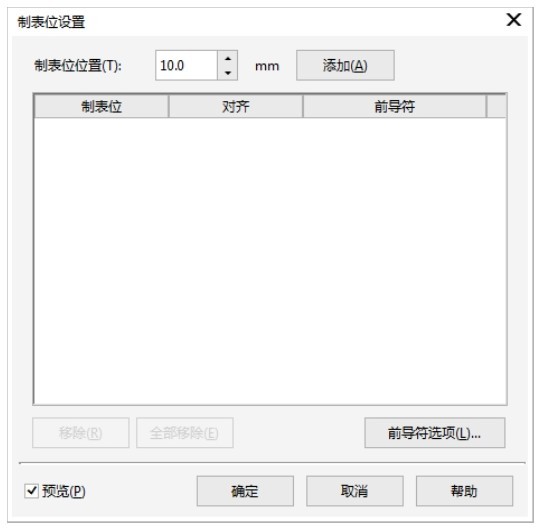Increase tab position with up spinner arrow

[x=228, y=59]
